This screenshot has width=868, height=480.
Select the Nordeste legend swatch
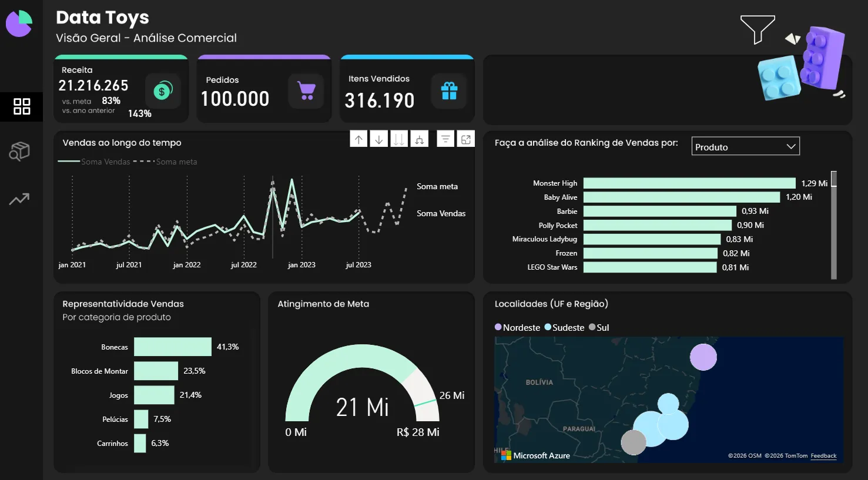click(498, 327)
